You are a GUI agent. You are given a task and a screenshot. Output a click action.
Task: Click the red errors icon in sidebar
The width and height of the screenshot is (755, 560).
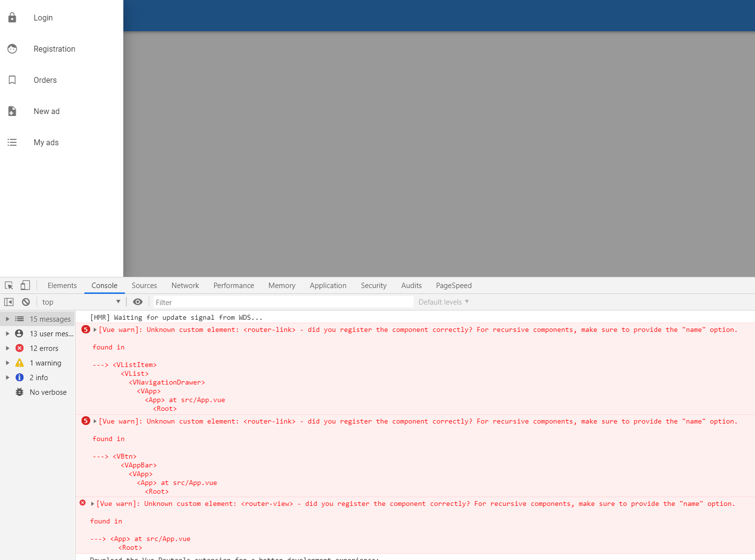[x=20, y=348]
